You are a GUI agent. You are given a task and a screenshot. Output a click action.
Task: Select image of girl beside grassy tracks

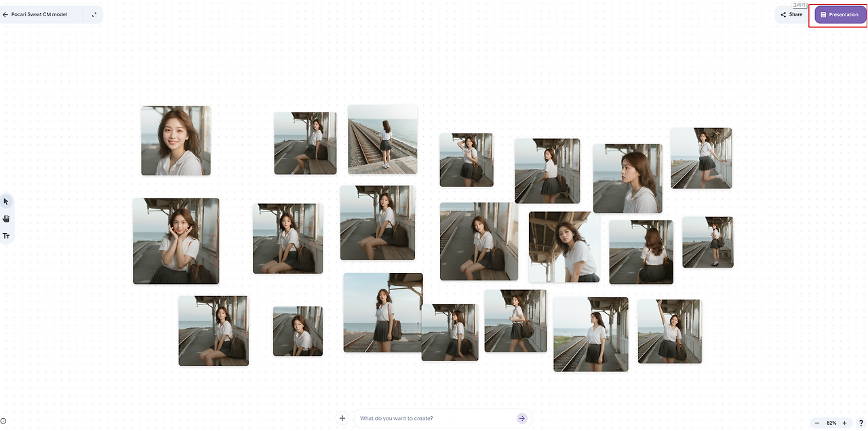click(591, 335)
